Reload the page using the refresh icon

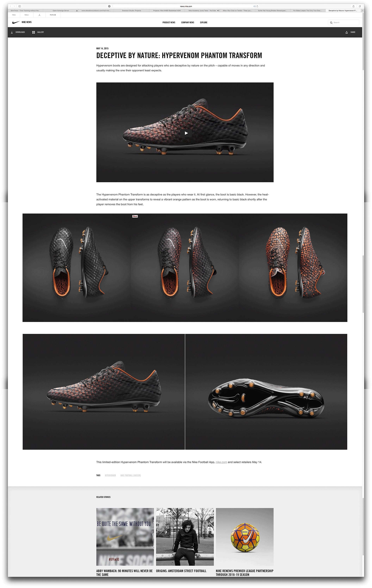[257, 6]
